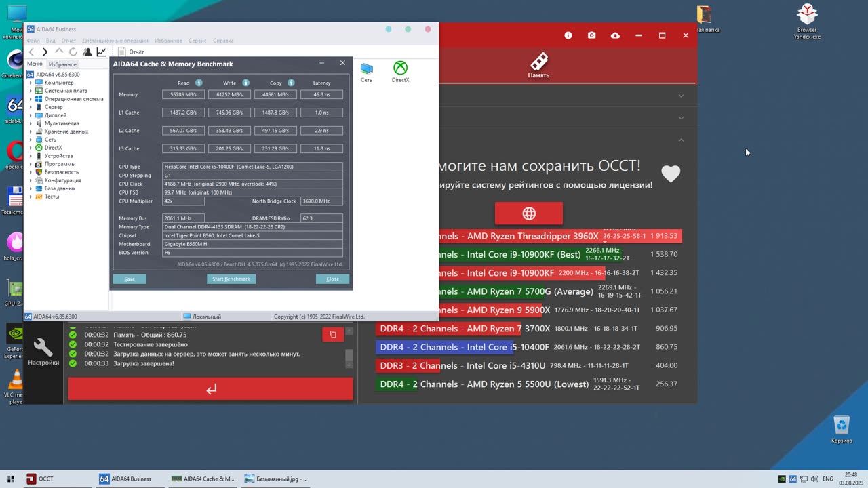Click the Forward arrow in AIDA64 toolbar

(45, 52)
